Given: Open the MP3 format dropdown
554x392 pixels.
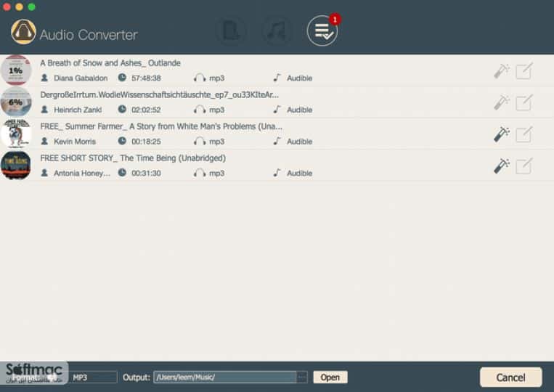Looking at the screenshot, I should click(x=94, y=377).
